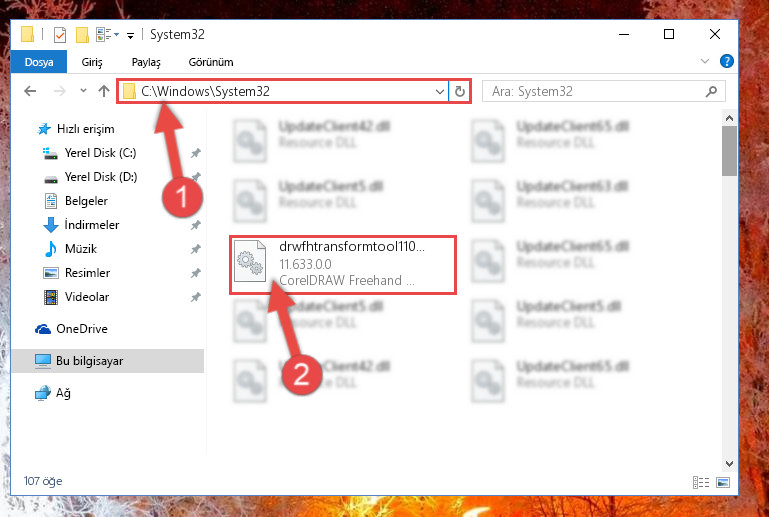Click the pin next to Videolar
Viewport: 769px width, 517px height.
coord(196,297)
